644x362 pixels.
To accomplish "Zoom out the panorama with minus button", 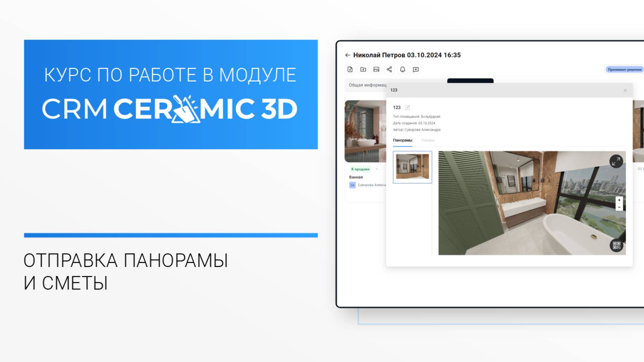I will point(619,207).
